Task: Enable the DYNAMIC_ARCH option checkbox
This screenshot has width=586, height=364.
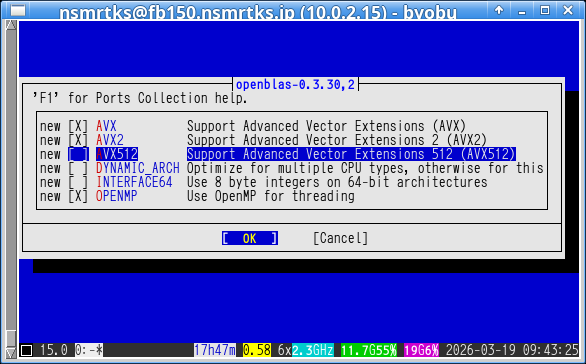Action: click(78, 168)
